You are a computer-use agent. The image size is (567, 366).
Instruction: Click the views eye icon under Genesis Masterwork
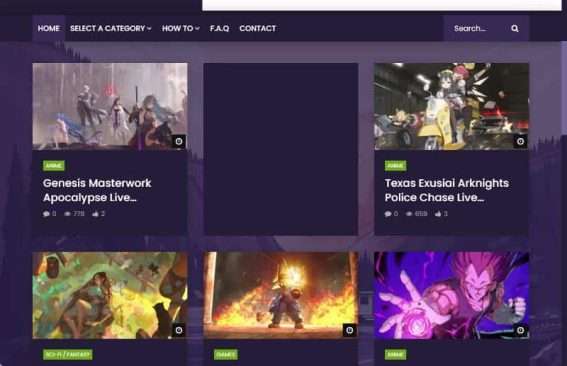pos(67,214)
